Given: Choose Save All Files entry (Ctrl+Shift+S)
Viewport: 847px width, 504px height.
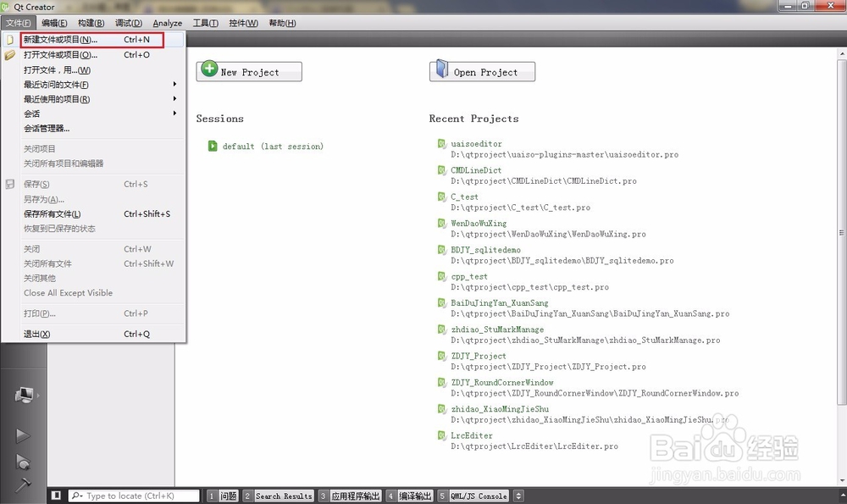Looking at the screenshot, I should click(93, 214).
